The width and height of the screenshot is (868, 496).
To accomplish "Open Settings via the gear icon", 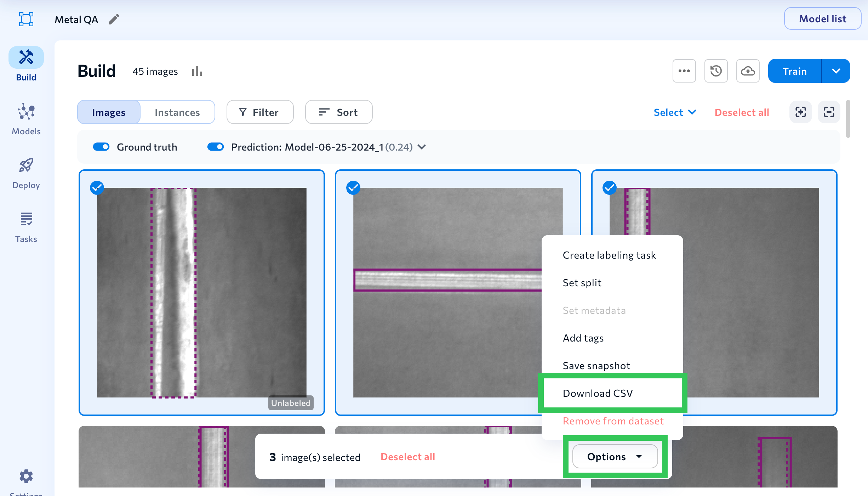I will (x=26, y=476).
